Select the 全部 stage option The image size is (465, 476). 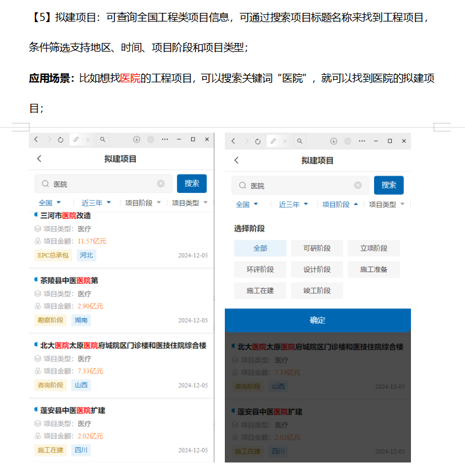pyautogui.click(x=260, y=248)
